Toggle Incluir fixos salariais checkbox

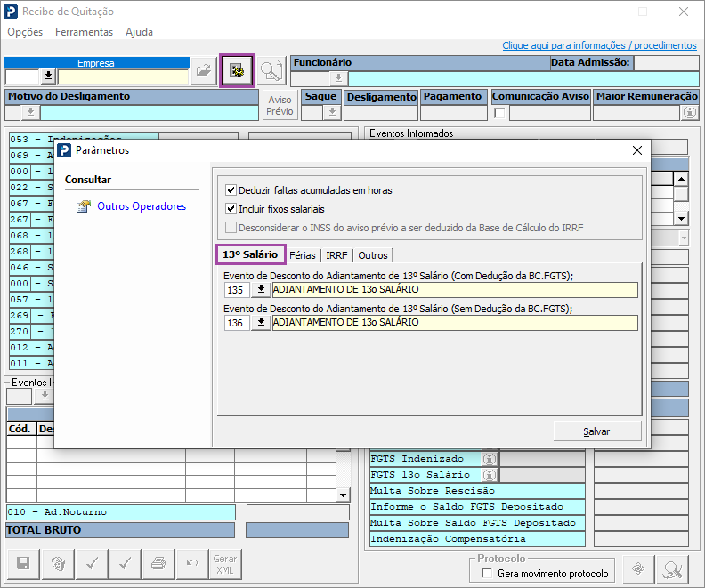(231, 209)
